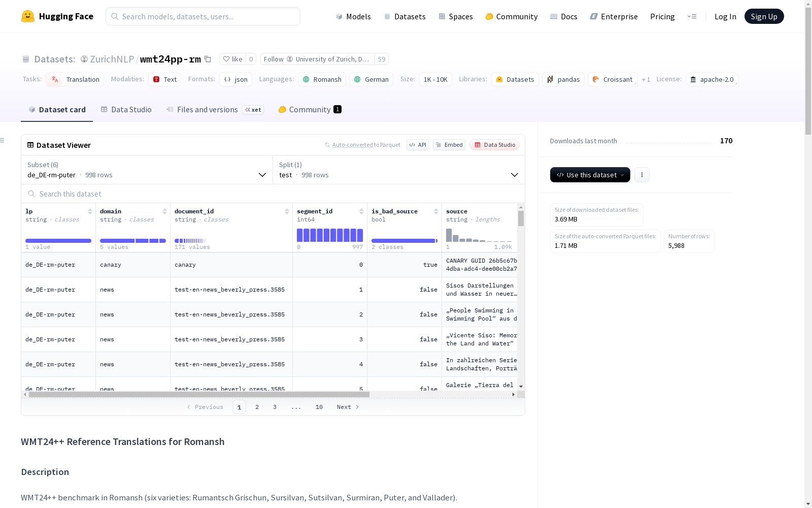The image size is (812, 508).
Task: Click the Hugging Face logo icon
Action: (x=28, y=16)
